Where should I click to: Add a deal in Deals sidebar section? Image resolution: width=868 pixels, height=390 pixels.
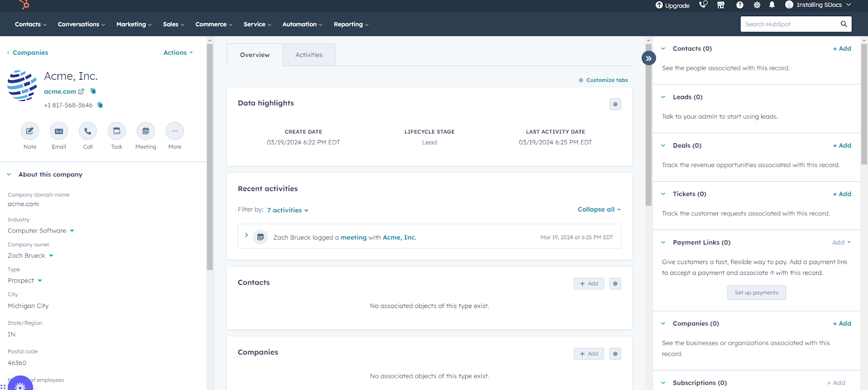(x=842, y=145)
